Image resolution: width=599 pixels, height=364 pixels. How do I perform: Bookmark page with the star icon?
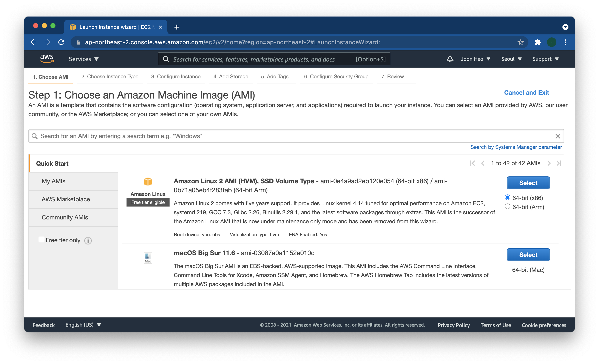pos(520,42)
